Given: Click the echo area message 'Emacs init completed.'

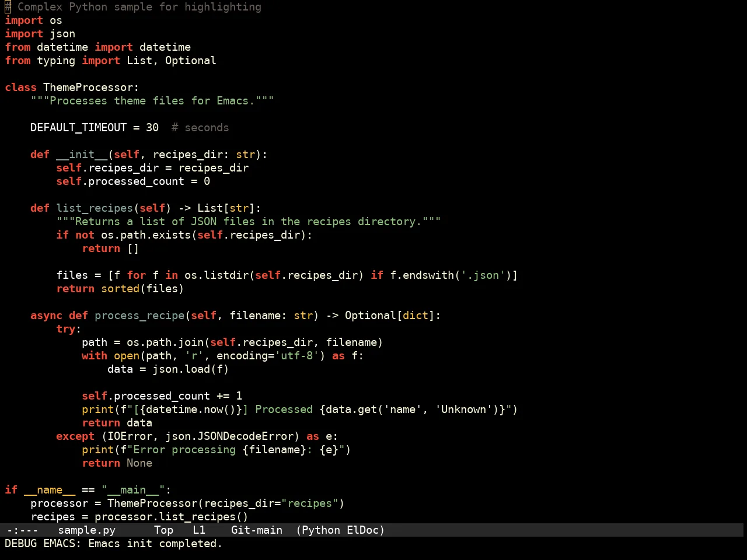Looking at the screenshot, I should [x=155, y=544].
